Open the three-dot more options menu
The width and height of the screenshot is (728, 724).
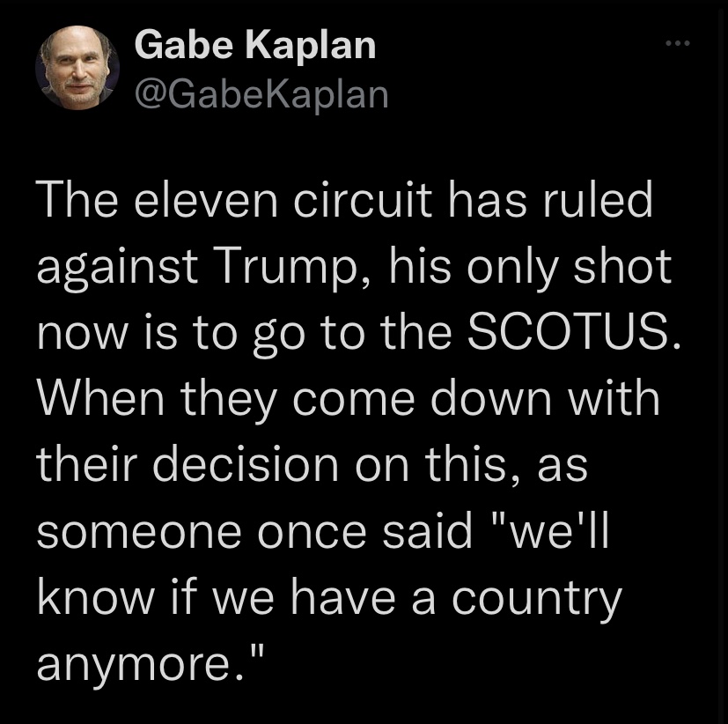coord(678,43)
